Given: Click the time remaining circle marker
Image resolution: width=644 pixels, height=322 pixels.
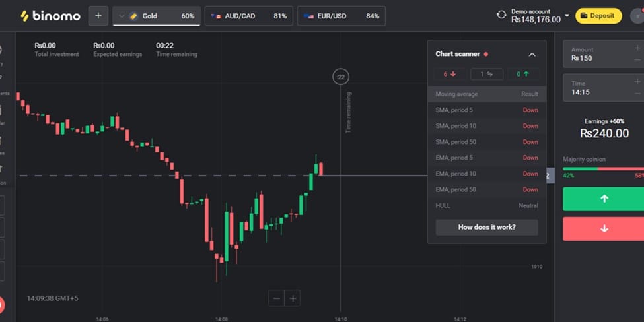Looking at the screenshot, I should coord(340,77).
